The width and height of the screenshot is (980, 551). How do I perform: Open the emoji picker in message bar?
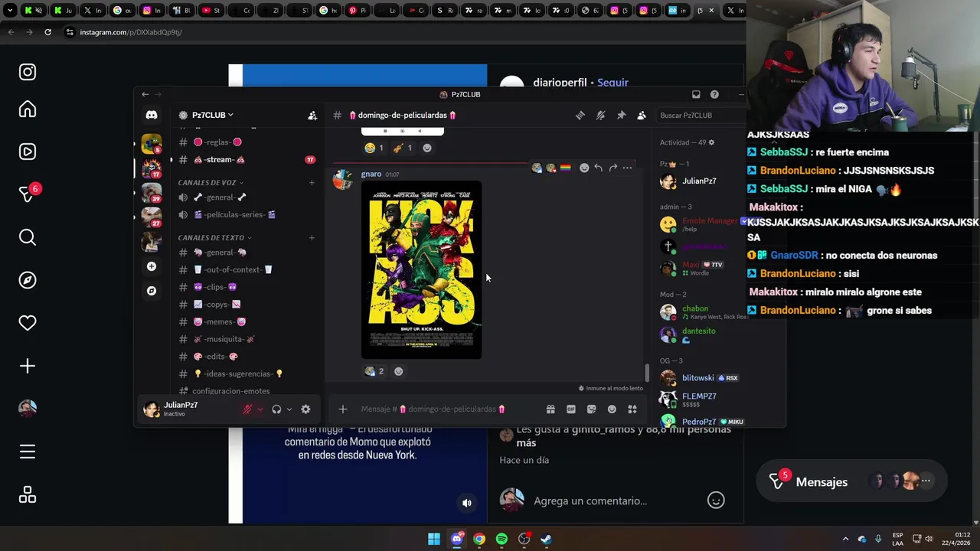612,409
